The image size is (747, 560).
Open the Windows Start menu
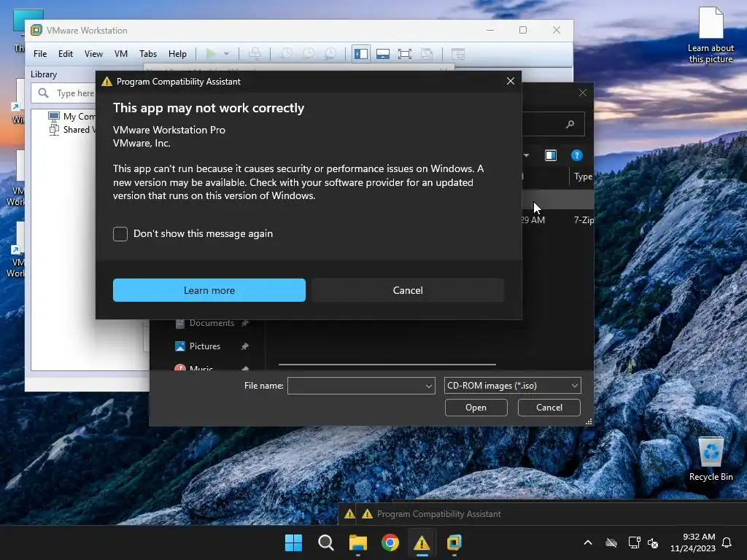293,542
